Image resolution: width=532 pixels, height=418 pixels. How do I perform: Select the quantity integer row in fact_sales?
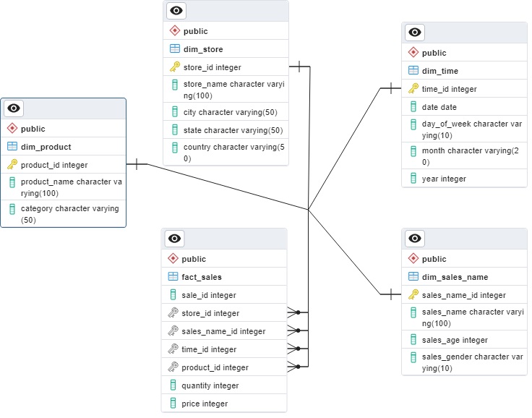click(x=210, y=385)
